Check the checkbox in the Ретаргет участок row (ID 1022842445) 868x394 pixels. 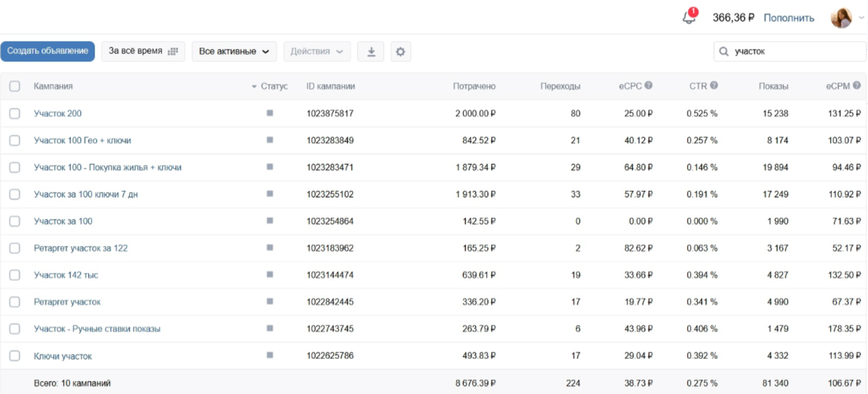point(15,302)
